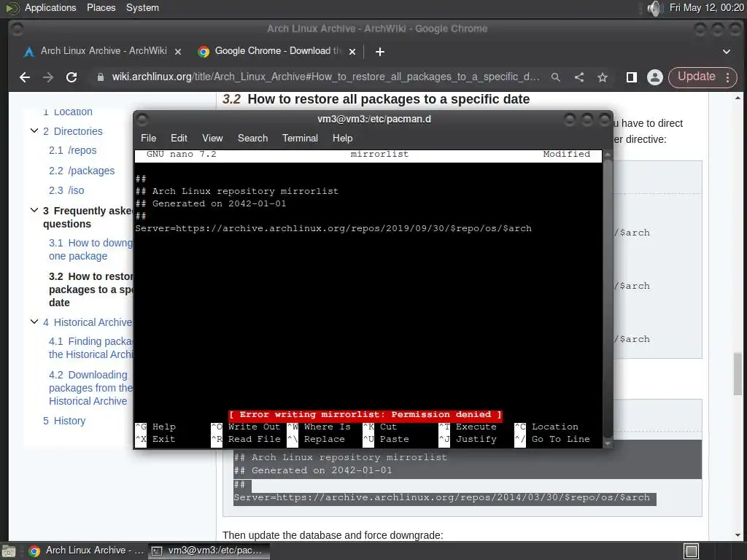Click the show desktop icon in bottom panel

coord(9,551)
